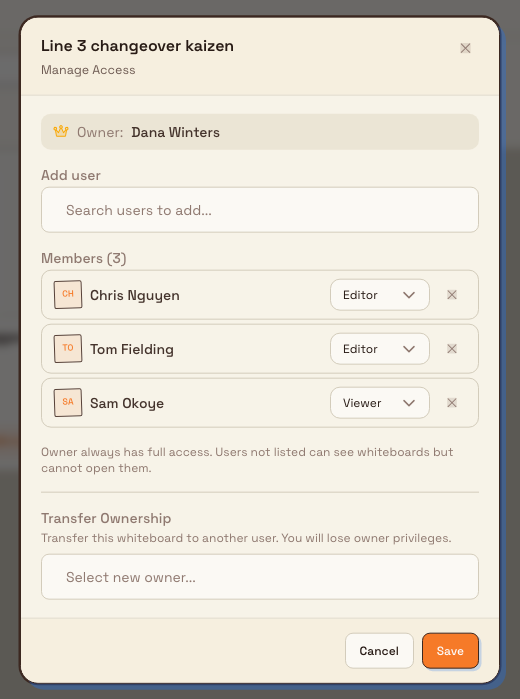This screenshot has width=520, height=699.
Task: Click owner name Dana Winters
Action: [x=175, y=132]
